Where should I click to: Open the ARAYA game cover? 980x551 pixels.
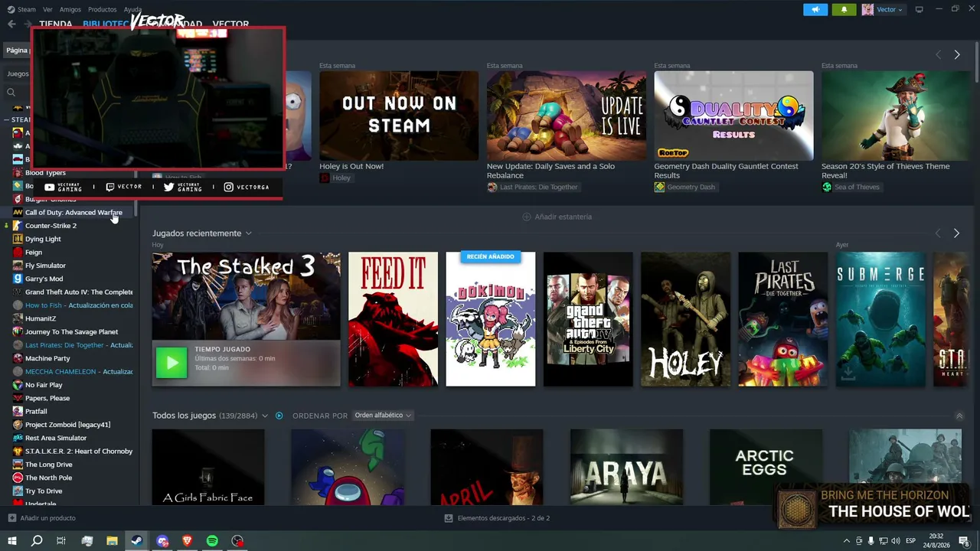(626, 467)
